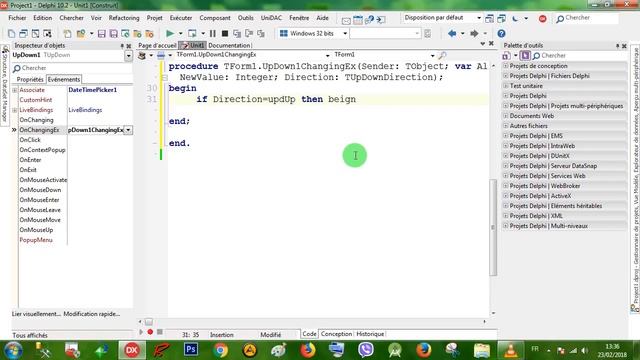Click the blue Back navigation arrow

(452, 33)
